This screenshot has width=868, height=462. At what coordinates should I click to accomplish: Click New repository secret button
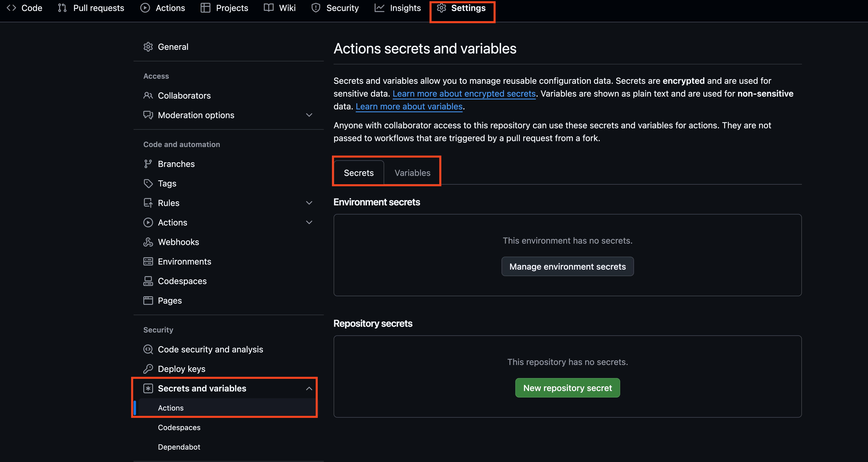[x=567, y=388]
